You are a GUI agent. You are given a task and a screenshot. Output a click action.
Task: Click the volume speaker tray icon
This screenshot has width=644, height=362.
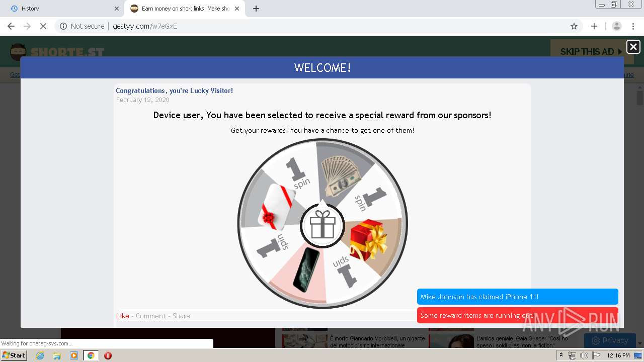tap(584, 355)
